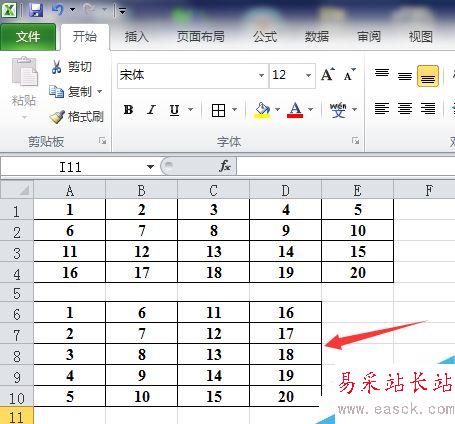The width and height of the screenshot is (455, 424).
Task: Select row 11 header
Action: 17,416
